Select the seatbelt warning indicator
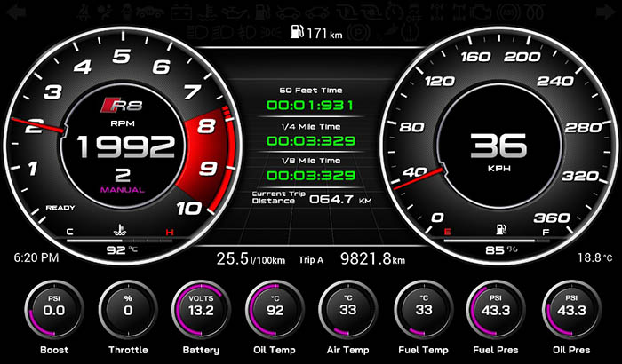Image resolution: width=622 pixels, height=364 pixels. click(84, 12)
